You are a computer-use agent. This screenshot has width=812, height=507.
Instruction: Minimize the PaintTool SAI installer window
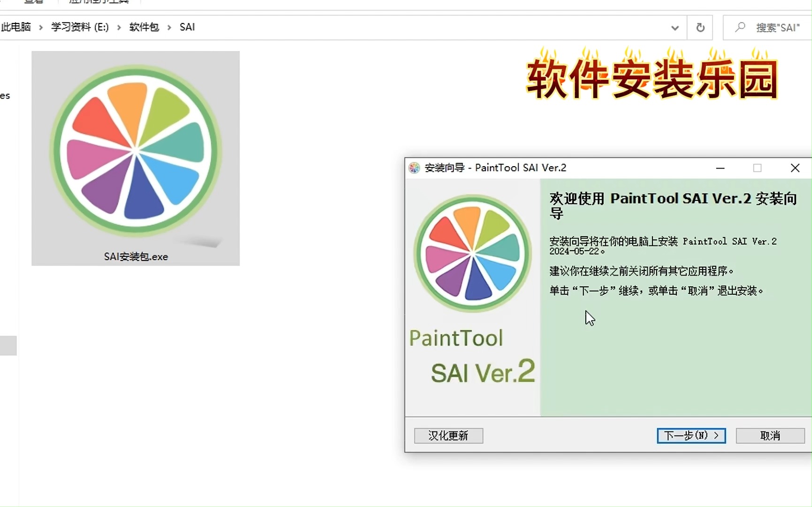click(720, 168)
